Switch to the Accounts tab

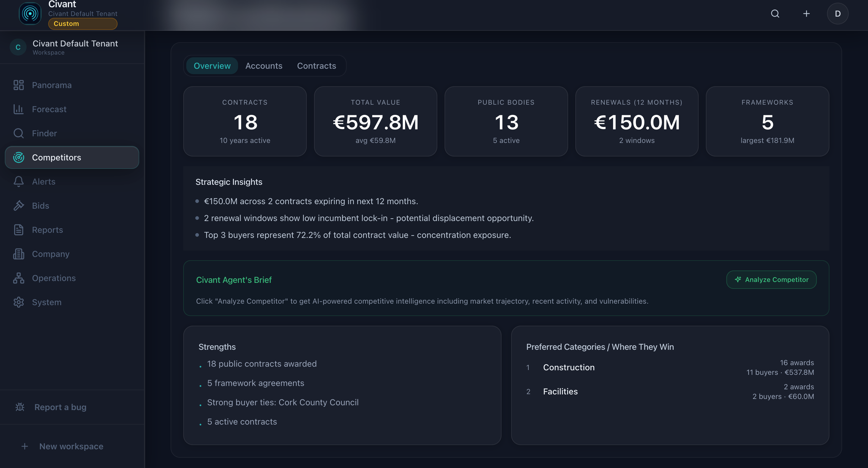[x=264, y=66]
